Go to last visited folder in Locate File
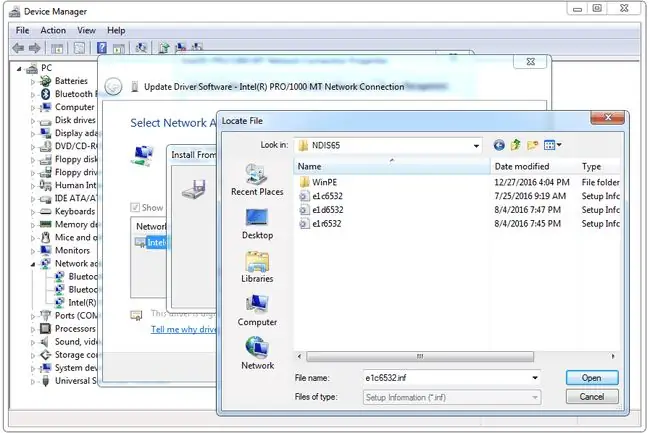Screen dimensions: 650x433 [499, 145]
